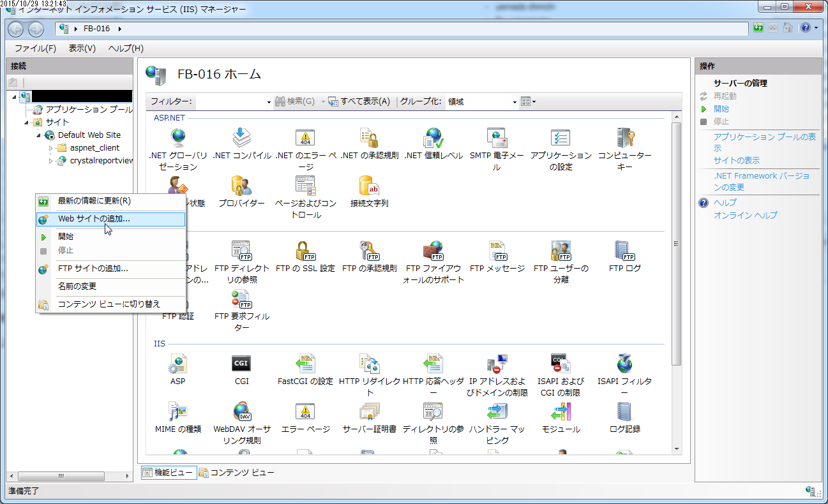Open the ISAPI フィルター feature

[x=624, y=375]
